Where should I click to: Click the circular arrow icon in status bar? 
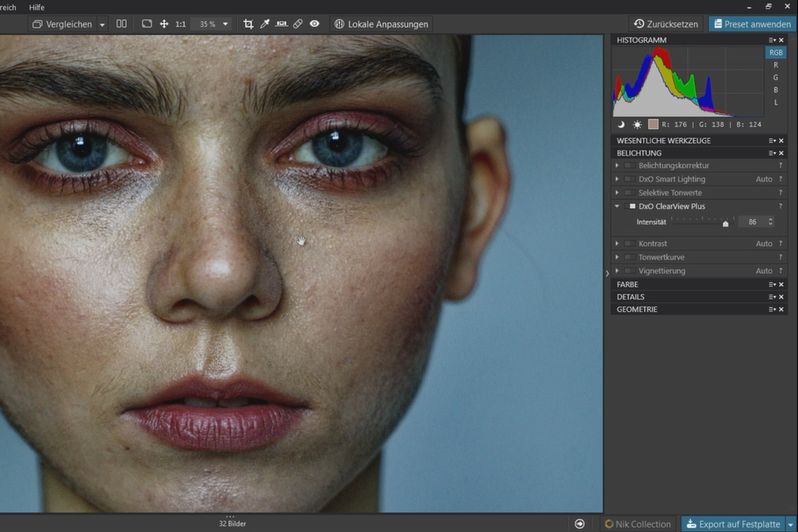coord(579,524)
